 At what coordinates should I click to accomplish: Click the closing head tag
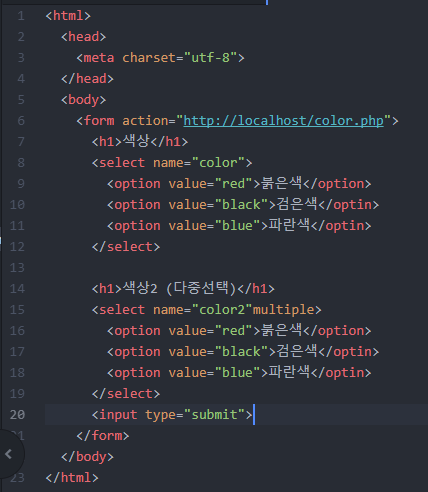pyautogui.click(x=87, y=79)
